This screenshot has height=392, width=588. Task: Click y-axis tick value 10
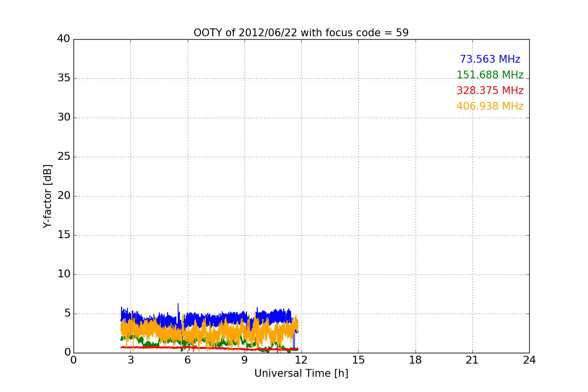coord(64,274)
